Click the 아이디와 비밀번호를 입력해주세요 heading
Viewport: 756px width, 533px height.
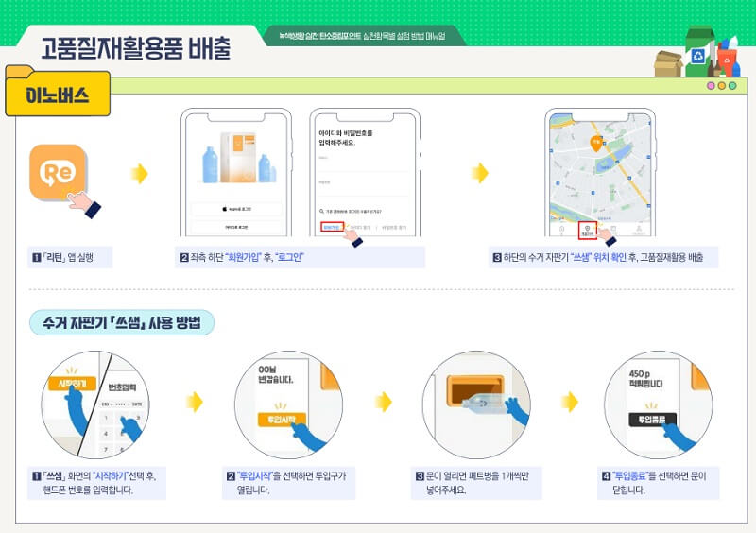(345, 137)
